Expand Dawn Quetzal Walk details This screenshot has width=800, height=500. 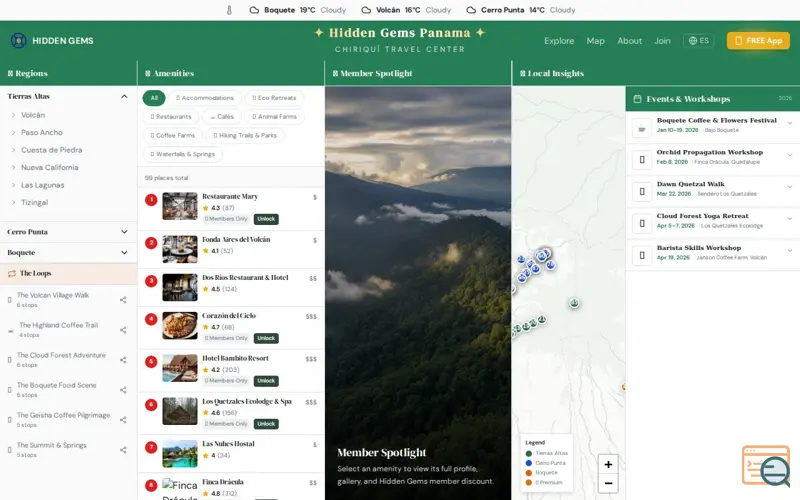click(789, 187)
